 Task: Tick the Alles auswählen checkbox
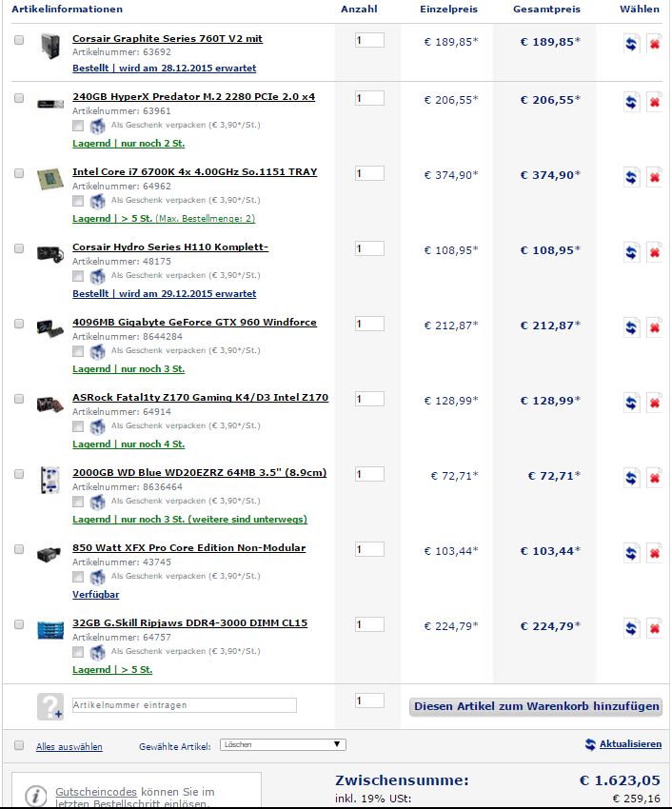point(19,745)
